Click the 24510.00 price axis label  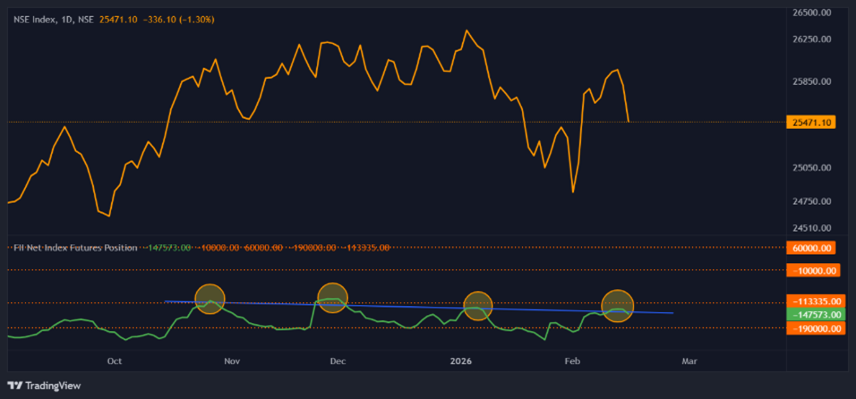[x=811, y=228]
